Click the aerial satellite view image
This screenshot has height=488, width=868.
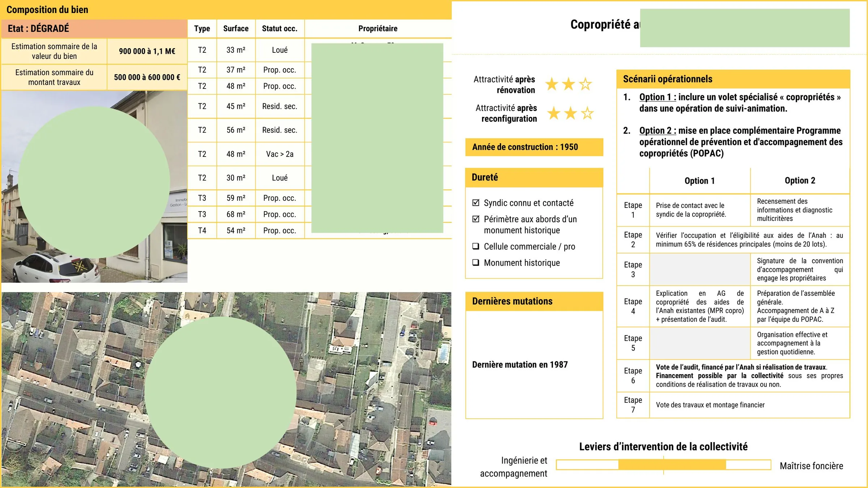226,389
